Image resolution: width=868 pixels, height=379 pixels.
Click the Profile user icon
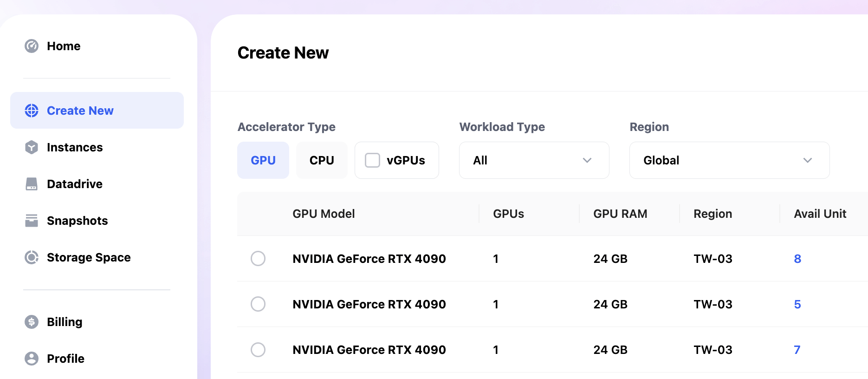pyautogui.click(x=32, y=359)
